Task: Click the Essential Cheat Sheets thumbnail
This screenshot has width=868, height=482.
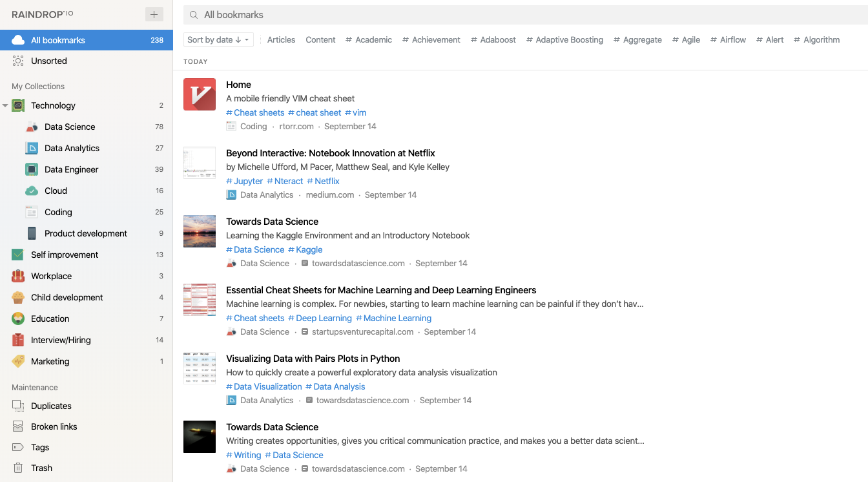Action: [x=200, y=300]
